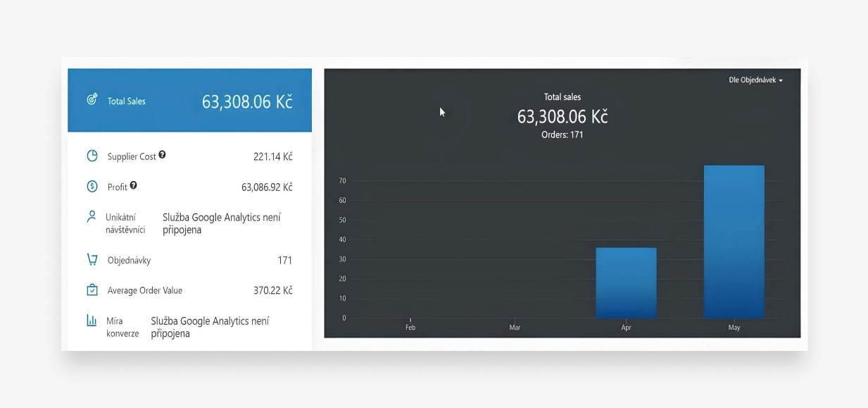Click the Feb label on the chart axis

[x=410, y=328]
